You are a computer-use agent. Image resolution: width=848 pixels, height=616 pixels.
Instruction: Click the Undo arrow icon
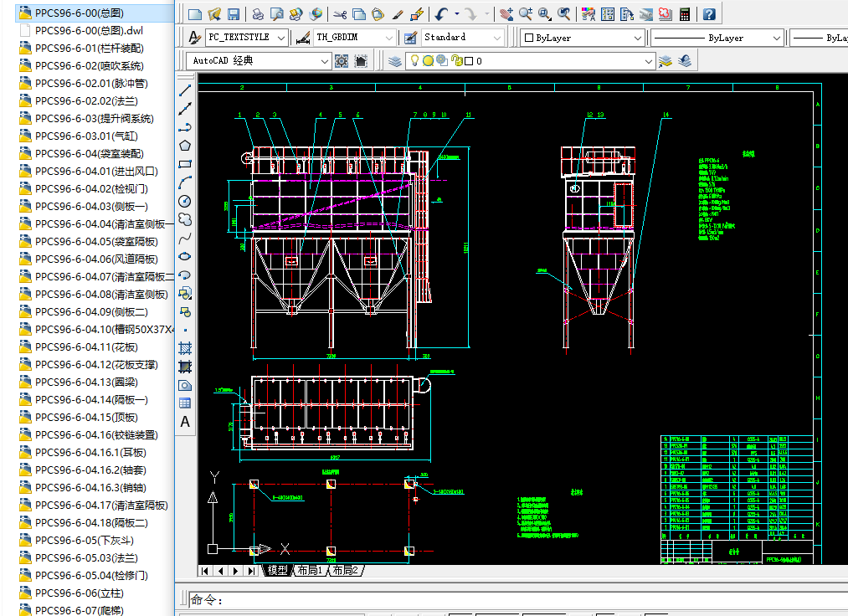[x=441, y=14]
